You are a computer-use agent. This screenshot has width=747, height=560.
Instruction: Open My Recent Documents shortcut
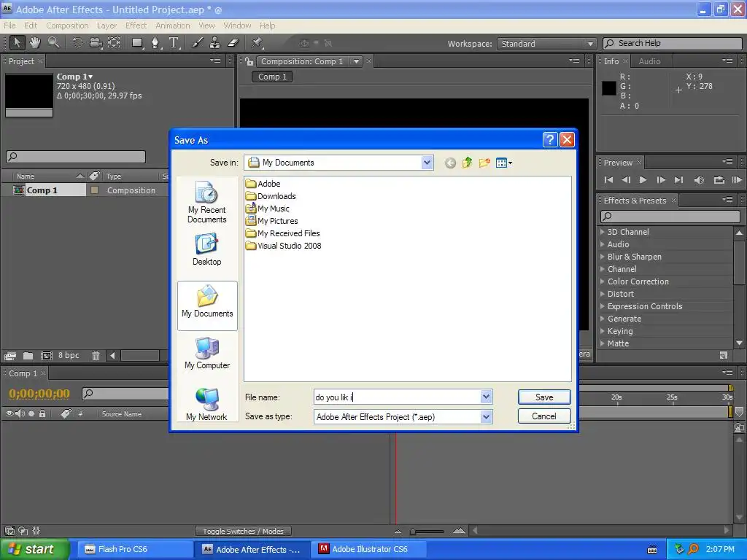point(206,202)
